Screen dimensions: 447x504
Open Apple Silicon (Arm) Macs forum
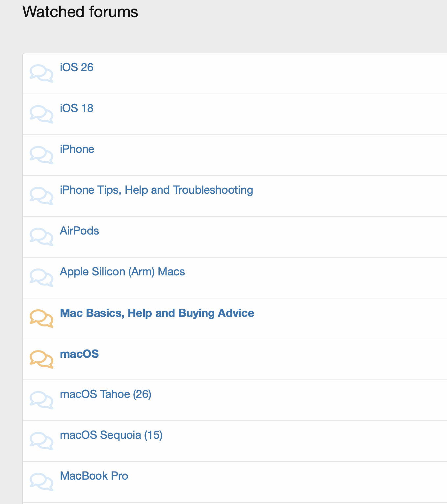(x=122, y=272)
